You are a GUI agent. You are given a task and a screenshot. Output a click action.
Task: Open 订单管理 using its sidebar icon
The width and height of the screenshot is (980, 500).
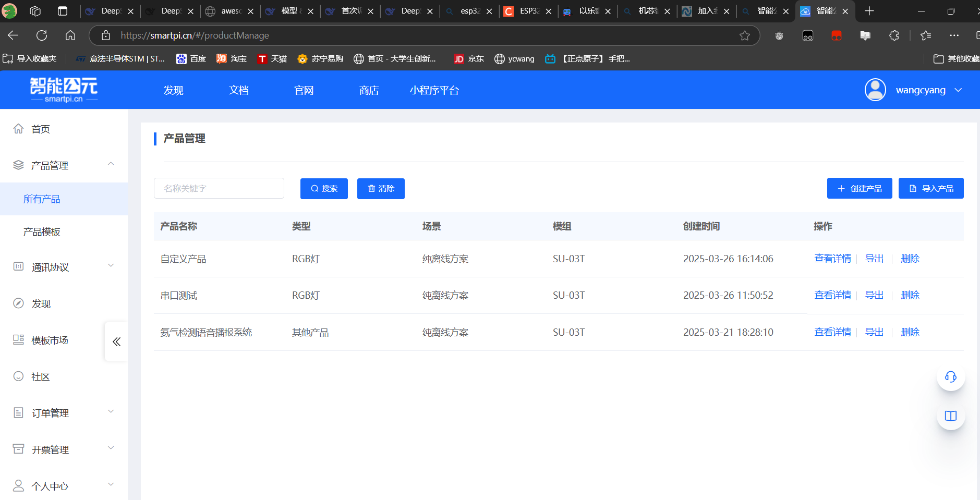pos(18,412)
